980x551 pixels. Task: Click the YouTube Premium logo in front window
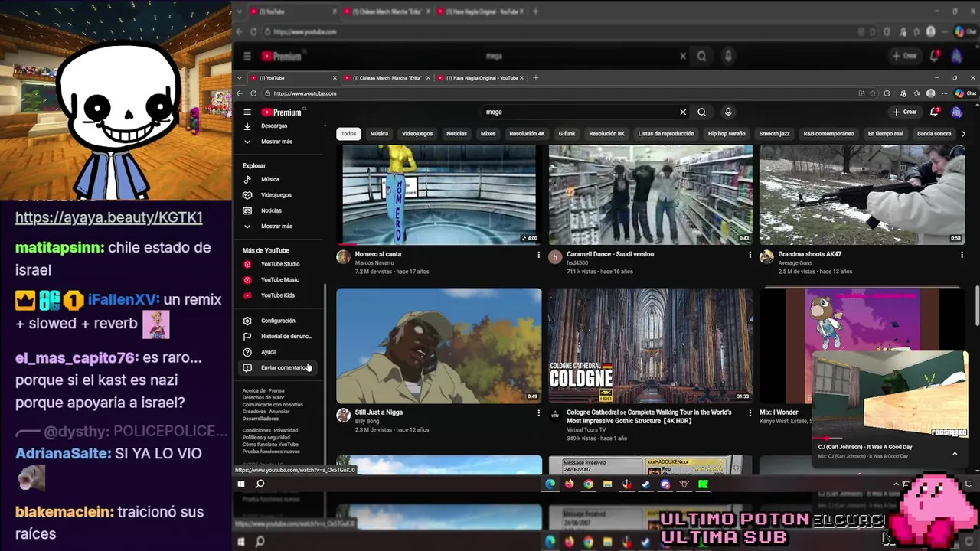282,112
